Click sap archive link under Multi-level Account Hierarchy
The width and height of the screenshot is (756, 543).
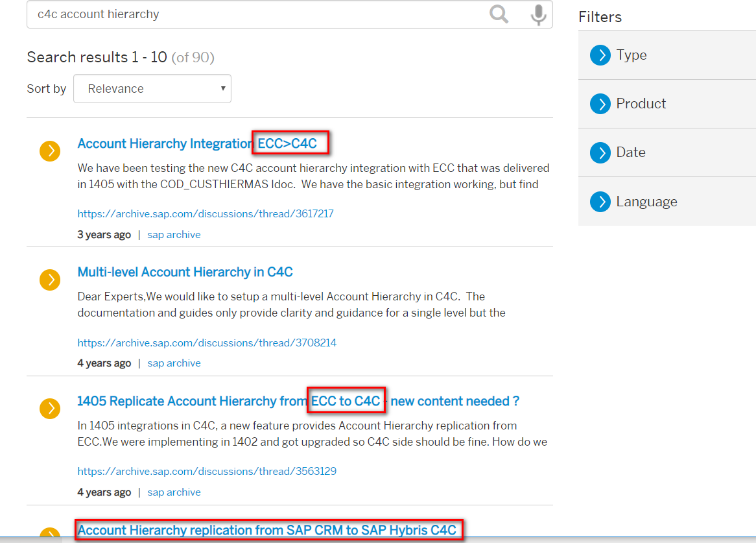point(174,363)
